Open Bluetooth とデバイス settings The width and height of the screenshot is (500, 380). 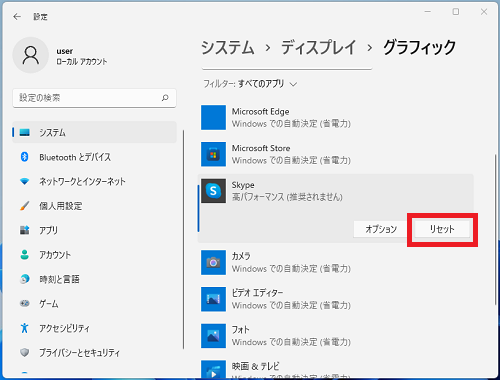(x=94, y=157)
